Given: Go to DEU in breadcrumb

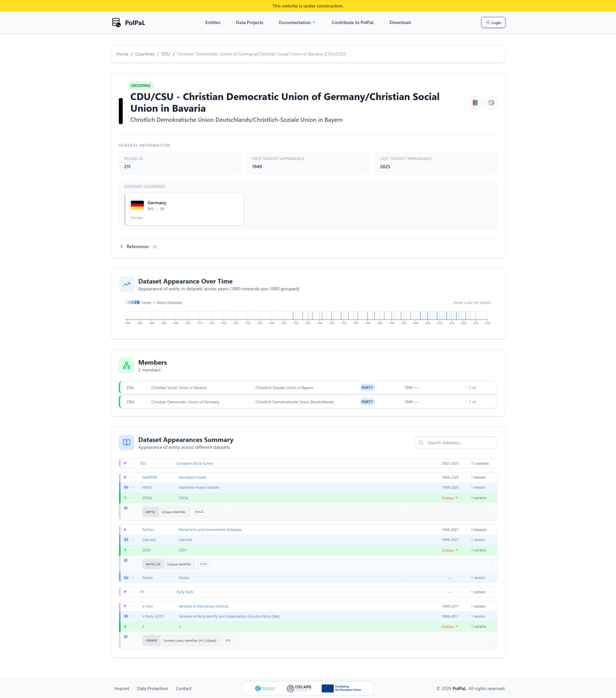Looking at the screenshot, I should [x=166, y=54].
